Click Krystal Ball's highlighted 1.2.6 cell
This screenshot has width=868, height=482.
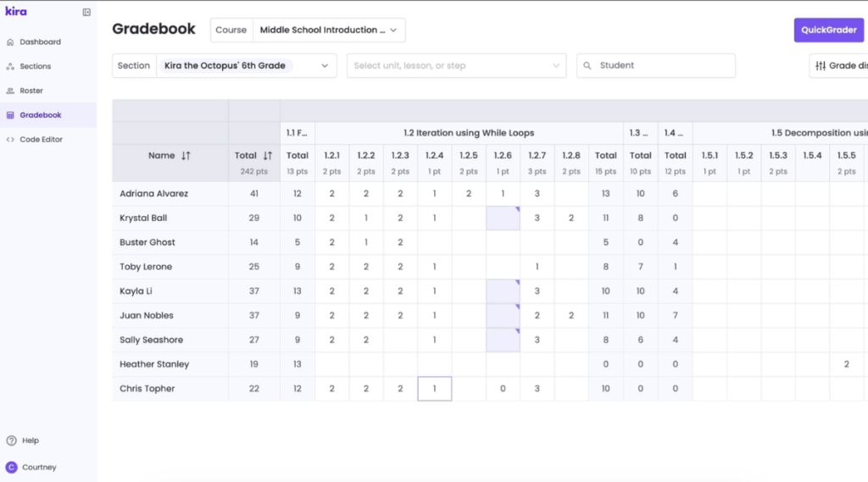(503, 218)
